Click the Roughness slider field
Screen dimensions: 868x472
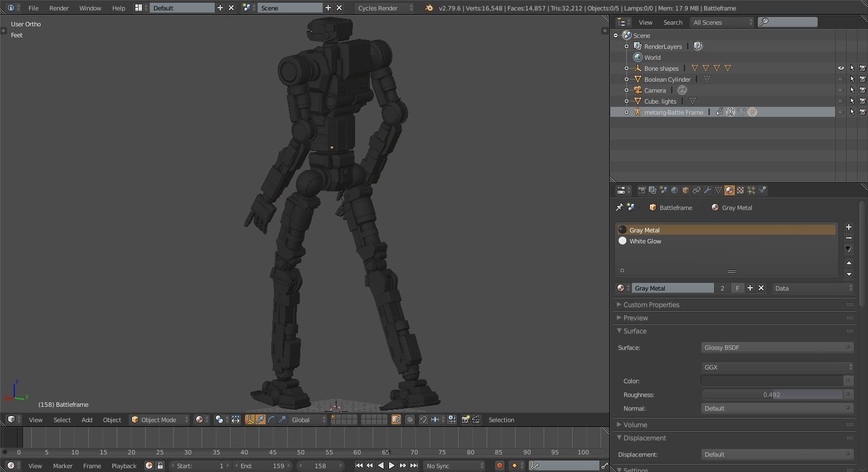point(772,394)
